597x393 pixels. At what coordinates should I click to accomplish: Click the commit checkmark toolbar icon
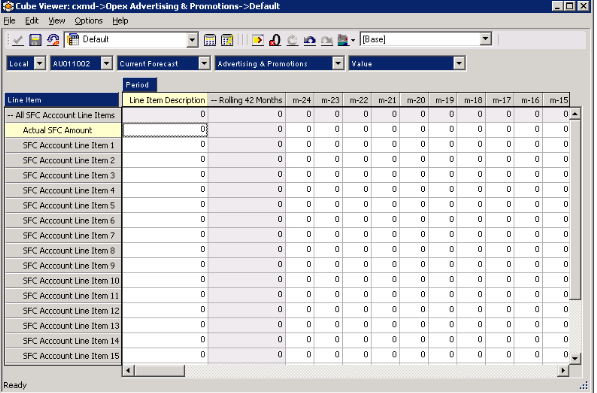pos(18,40)
